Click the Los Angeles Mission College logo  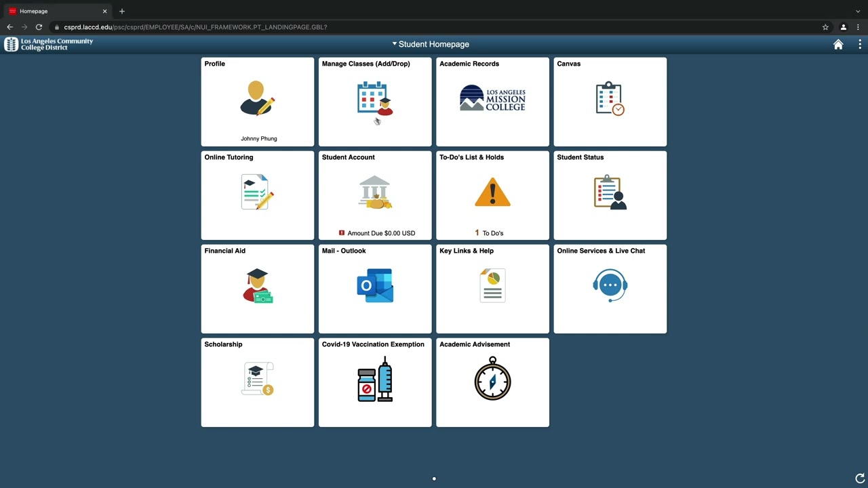pyautogui.click(x=492, y=99)
